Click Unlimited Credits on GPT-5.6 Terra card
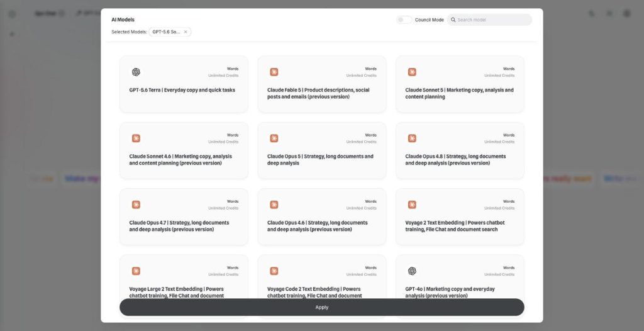Screen dimensions: 644x331 point(223,76)
